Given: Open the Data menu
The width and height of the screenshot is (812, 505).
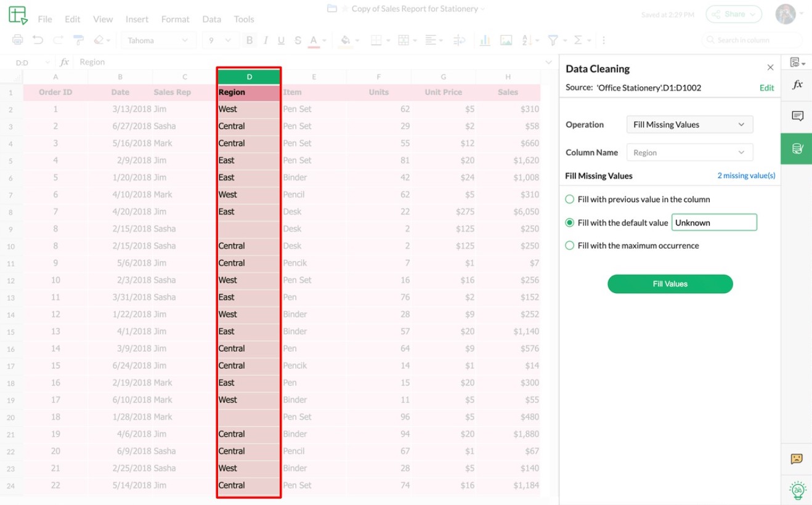Looking at the screenshot, I should 211,19.
